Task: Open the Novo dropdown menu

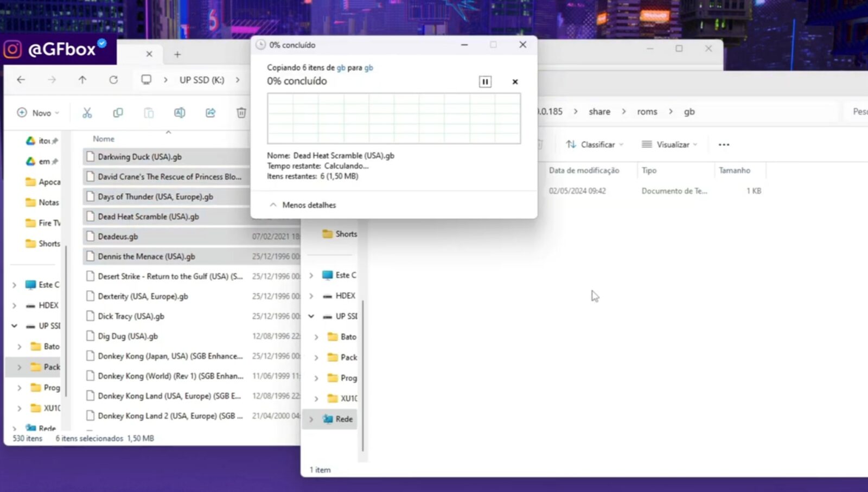Action: [38, 113]
